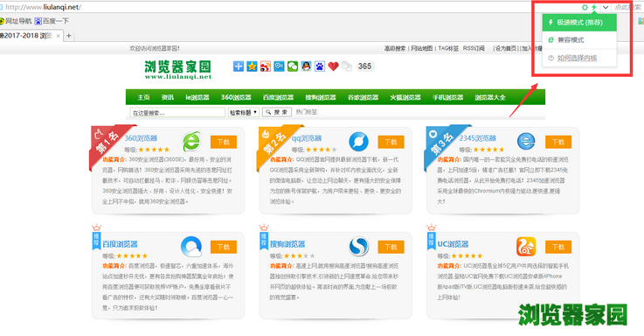Click the blue Tencent Weibo share icon

pyautogui.click(x=279, y=66)
